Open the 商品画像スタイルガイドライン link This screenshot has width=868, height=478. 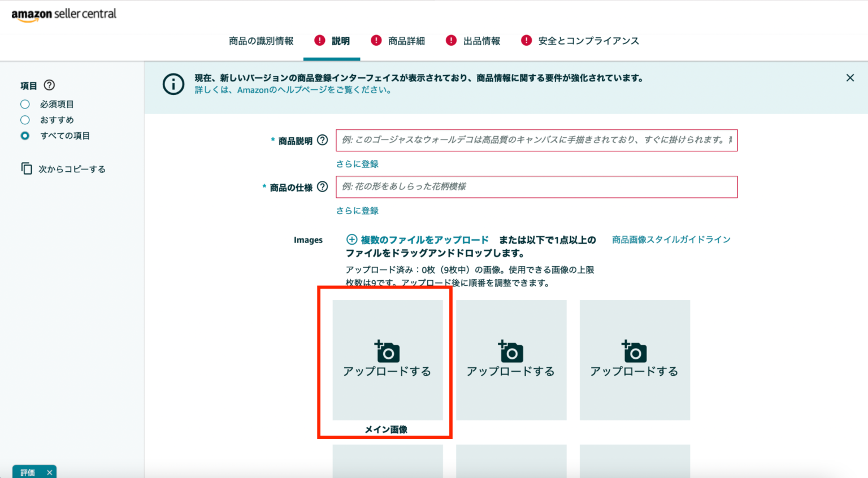[670, 239]
